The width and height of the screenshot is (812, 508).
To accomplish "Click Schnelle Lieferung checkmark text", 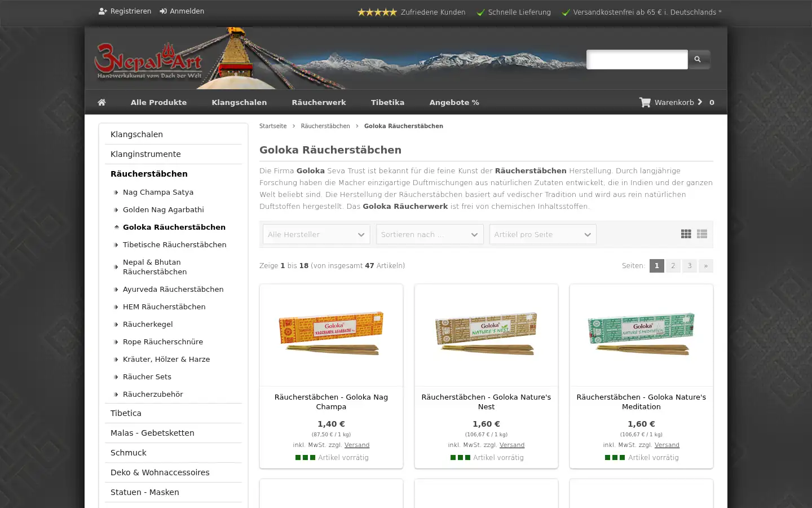I will [x=514, y=12].
